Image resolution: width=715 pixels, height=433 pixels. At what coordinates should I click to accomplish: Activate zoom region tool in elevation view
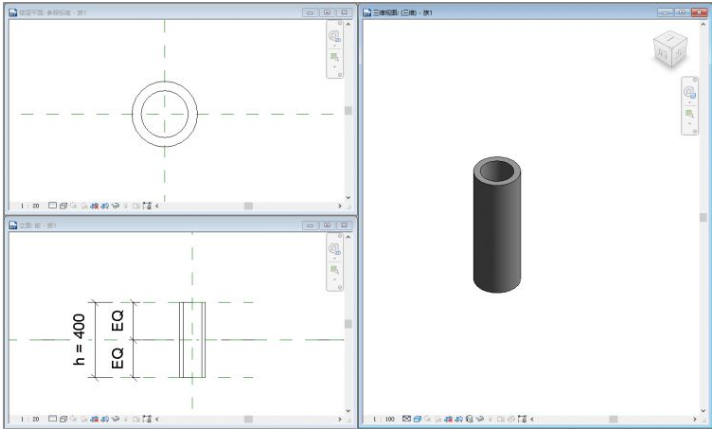[x=334, y=270]
